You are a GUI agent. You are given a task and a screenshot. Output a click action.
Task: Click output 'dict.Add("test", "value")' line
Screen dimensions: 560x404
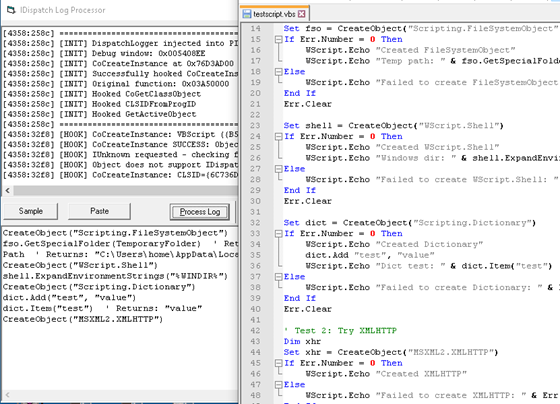(x=70, y=298)
